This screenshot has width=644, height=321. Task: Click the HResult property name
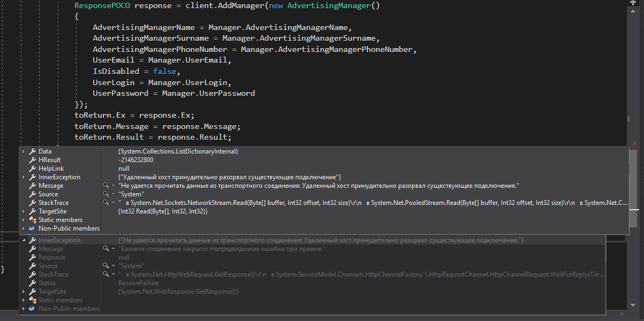point(49,160)
